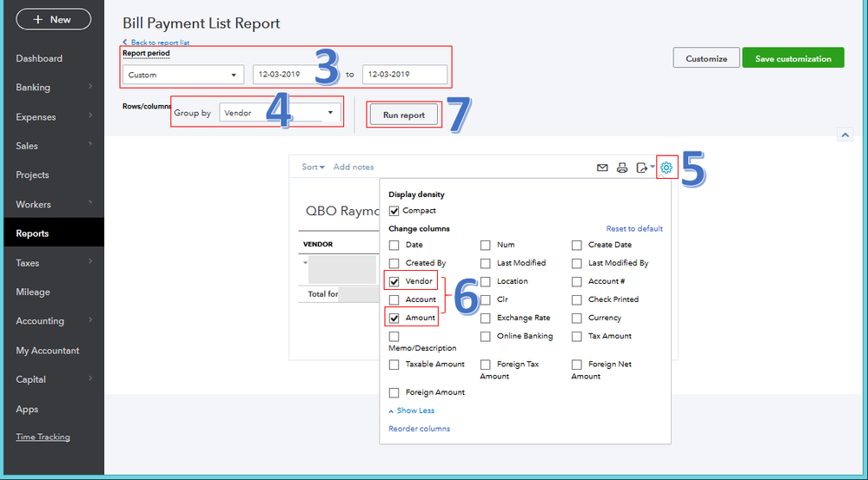This screenshot has width=868, height=480.
Task: Click the email report envelope icon
Action: click(x=602, y=168)
